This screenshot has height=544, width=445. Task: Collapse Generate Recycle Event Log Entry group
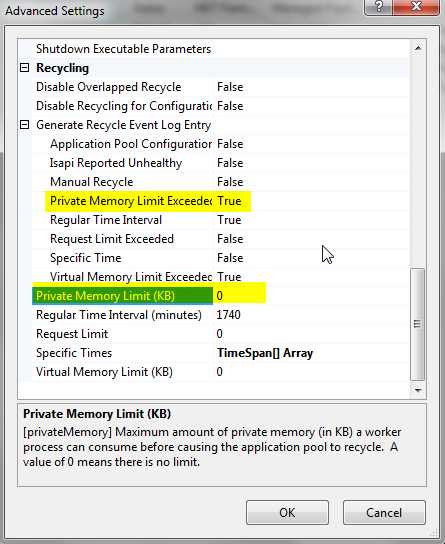(x=25, y=125)
